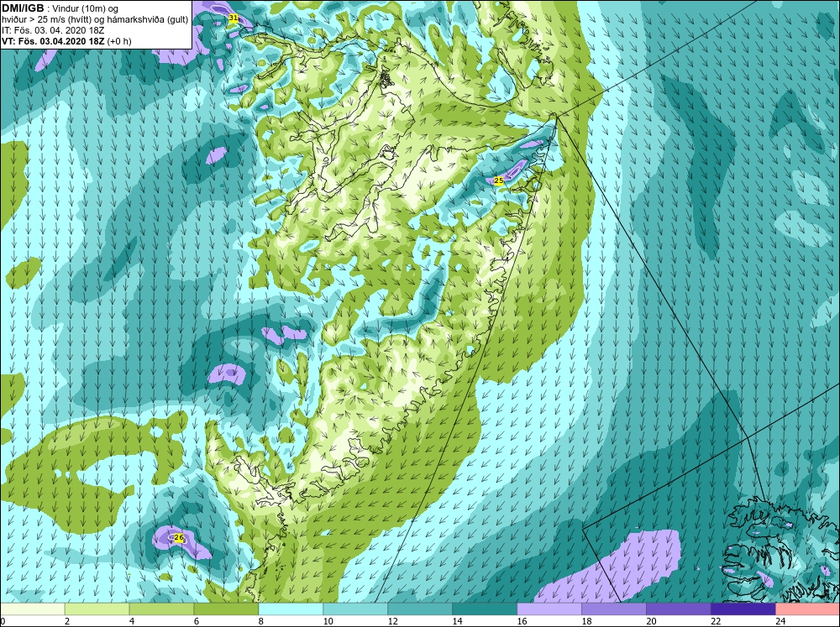Viewport: 840px width, 627px height.
Task: Click the 'IT: Fös. 03. 04. 2020 18Z' line
Action: 53,30
